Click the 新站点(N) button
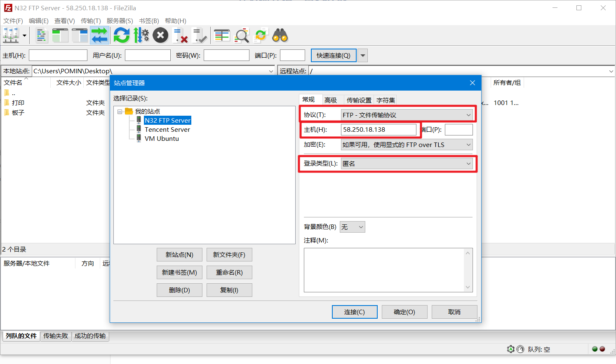Viewport: 616px width, 364px height. (179, 255)
